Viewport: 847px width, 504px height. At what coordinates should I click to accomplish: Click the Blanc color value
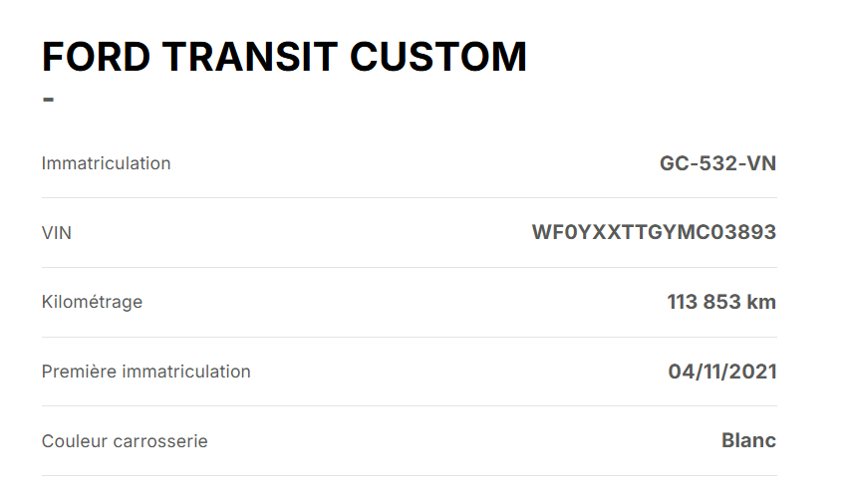coord(748,441)
